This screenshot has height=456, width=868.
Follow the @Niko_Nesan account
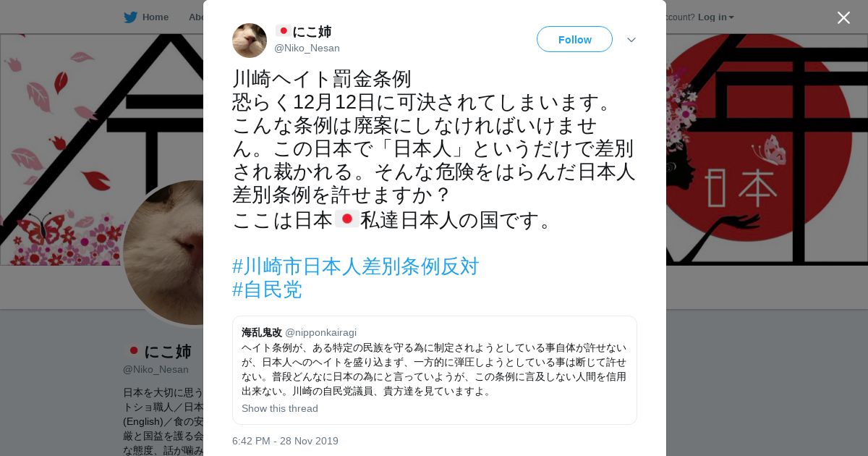574,39
